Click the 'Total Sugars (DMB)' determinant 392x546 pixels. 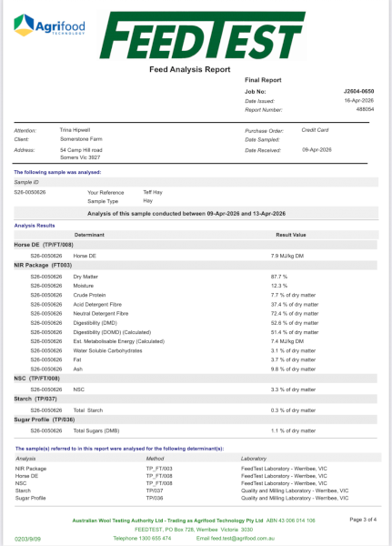click(96, 430)
